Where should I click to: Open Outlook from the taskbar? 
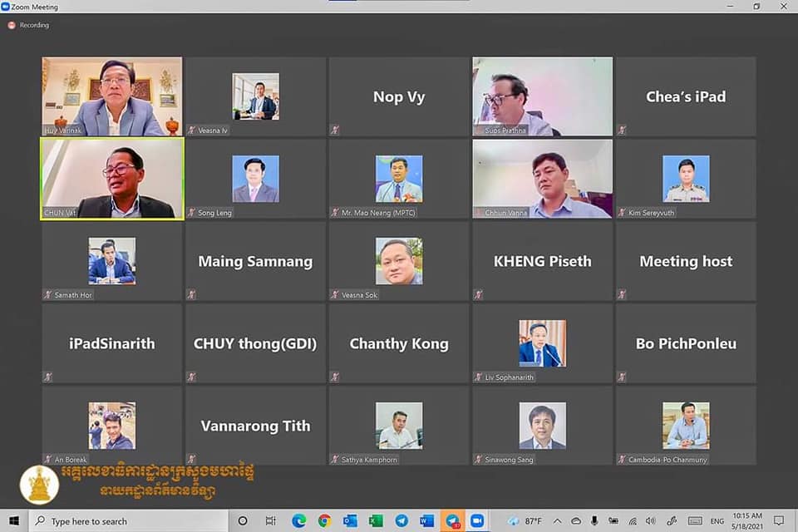tap(350, 521)
